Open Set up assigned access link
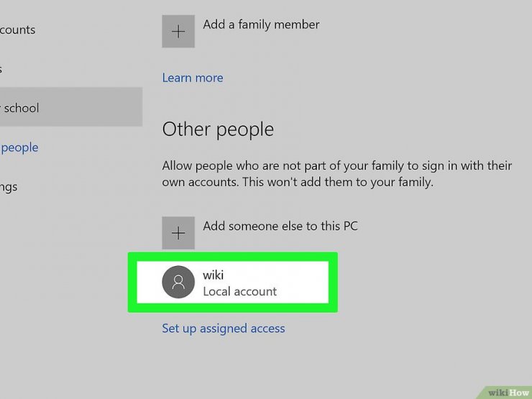The height and width of the screenshot is (399, 532). coord(224,329)
